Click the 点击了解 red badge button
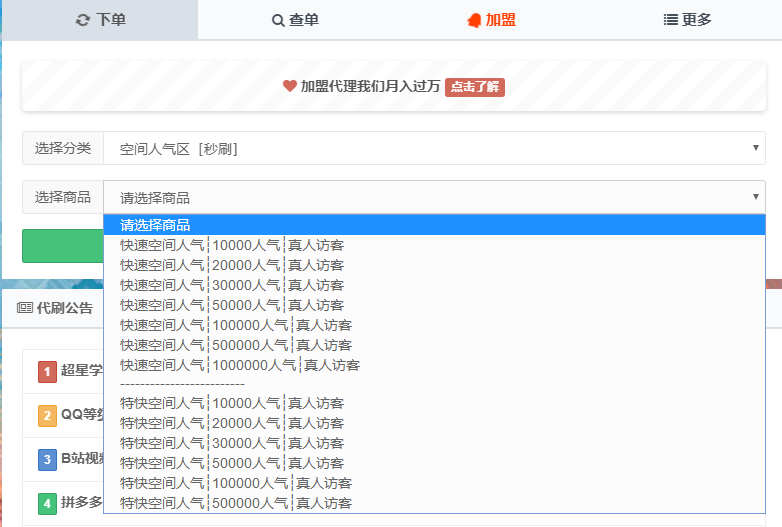This screenshot has width=782, height=527. 475,87
